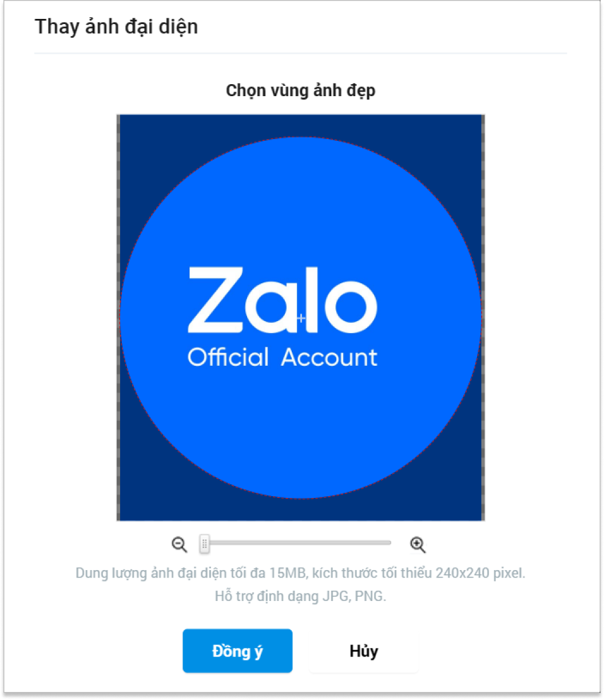Click the "Hỗ trợ định dạng JPG, PNG." text
Viewport: 604px width, 700px height.
click(x=300, y=596)
